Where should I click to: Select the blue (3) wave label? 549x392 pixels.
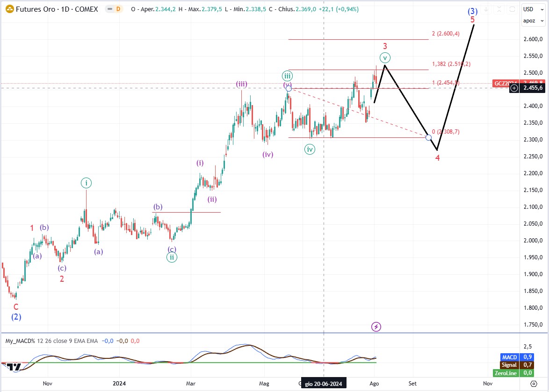coord(473,12)
